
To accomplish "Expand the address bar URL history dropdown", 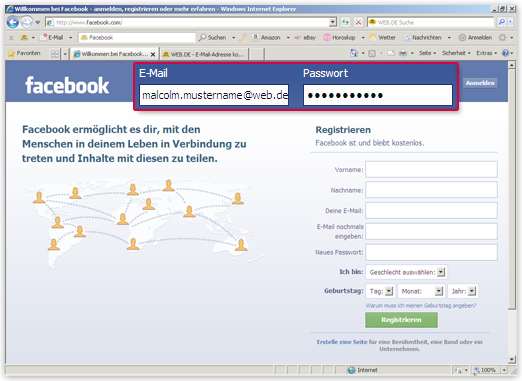I will pos(333,22).
